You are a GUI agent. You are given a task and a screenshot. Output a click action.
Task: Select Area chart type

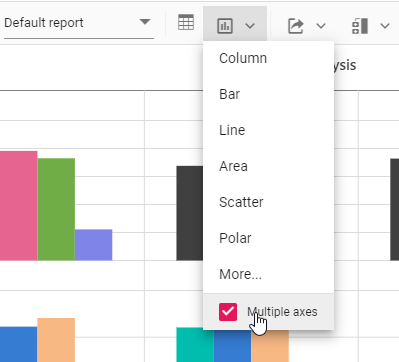coord(268,166)
